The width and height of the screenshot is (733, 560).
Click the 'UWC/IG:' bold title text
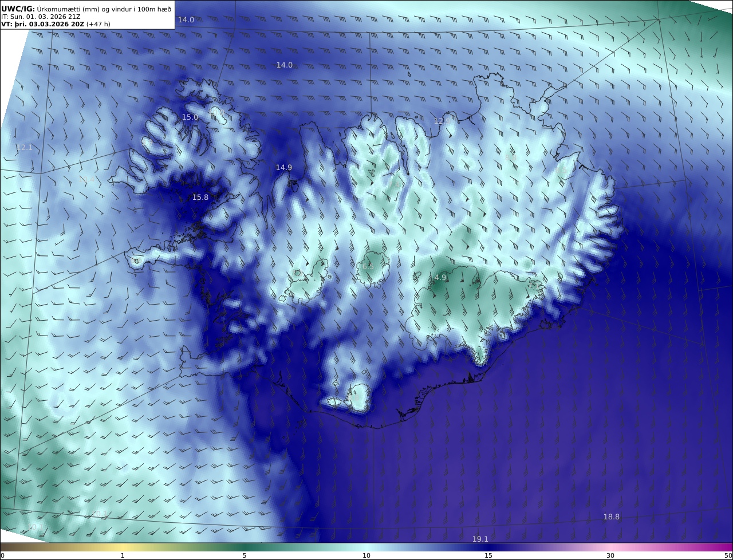18,9
